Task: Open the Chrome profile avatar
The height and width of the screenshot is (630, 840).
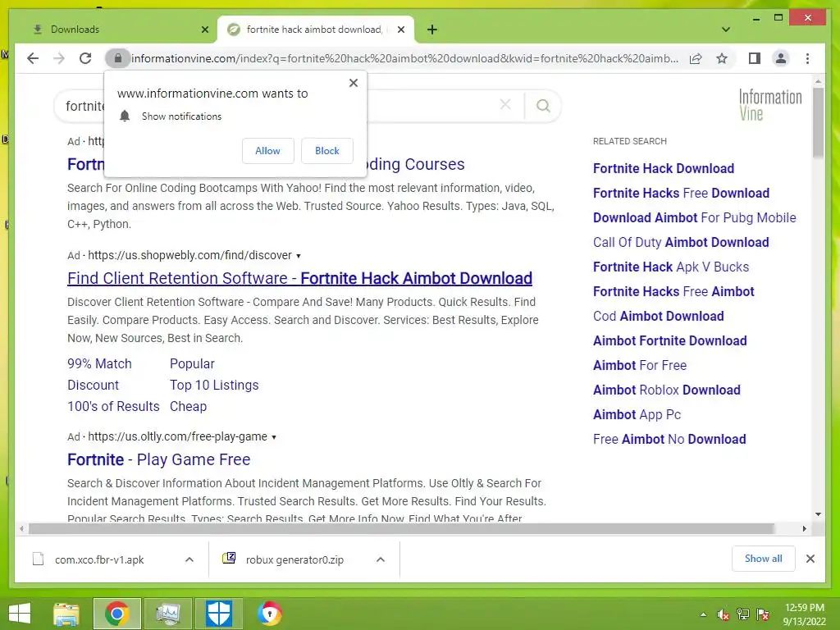Action: [781, 58]
